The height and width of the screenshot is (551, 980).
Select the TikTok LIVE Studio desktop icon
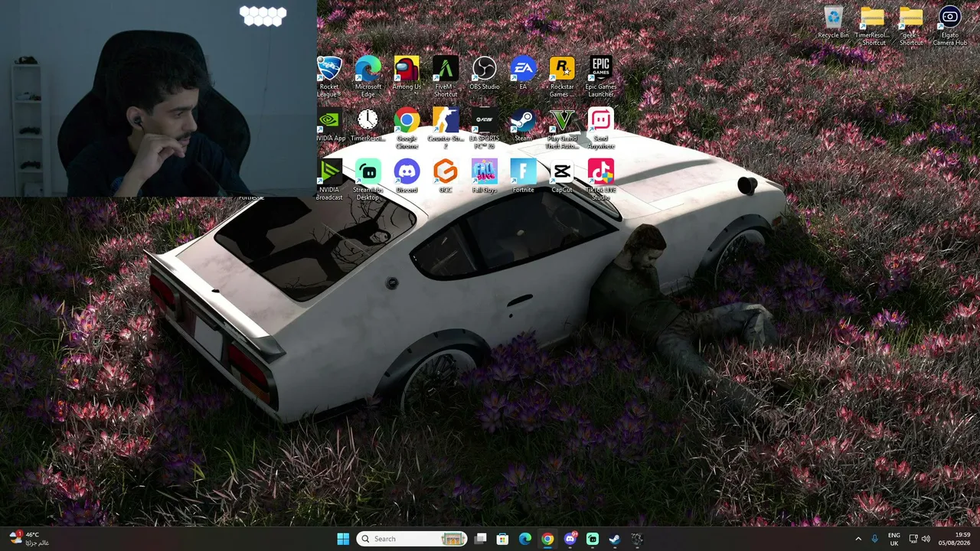tap(601, 179)
